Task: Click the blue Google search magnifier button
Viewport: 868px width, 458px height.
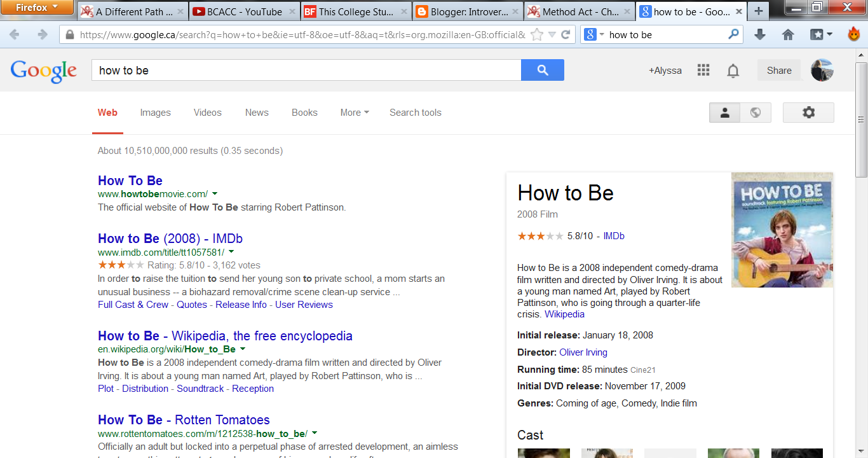Action: tap(543, 71)
